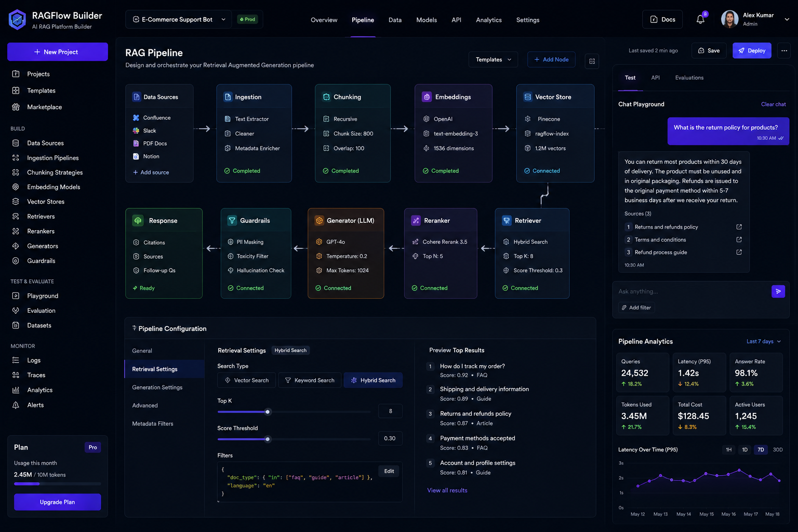Open external link for Returns and refunds policy source
Screen dimensions: 798x532
coord(739,227)
